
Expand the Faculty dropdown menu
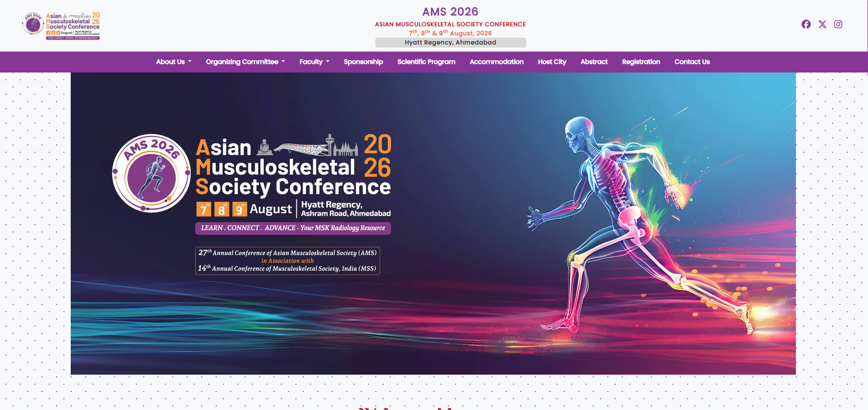pyautogui.click(x=314, y=62)
